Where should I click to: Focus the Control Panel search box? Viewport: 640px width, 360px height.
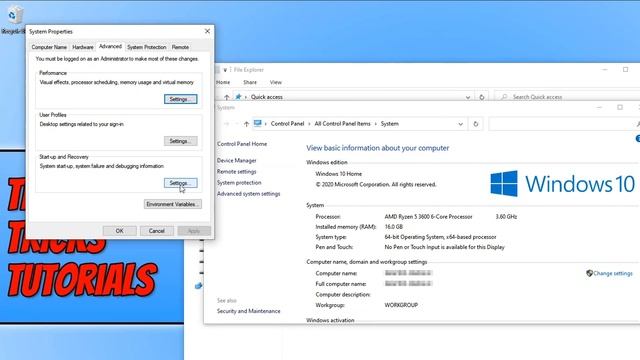click(x=563, y=124)
